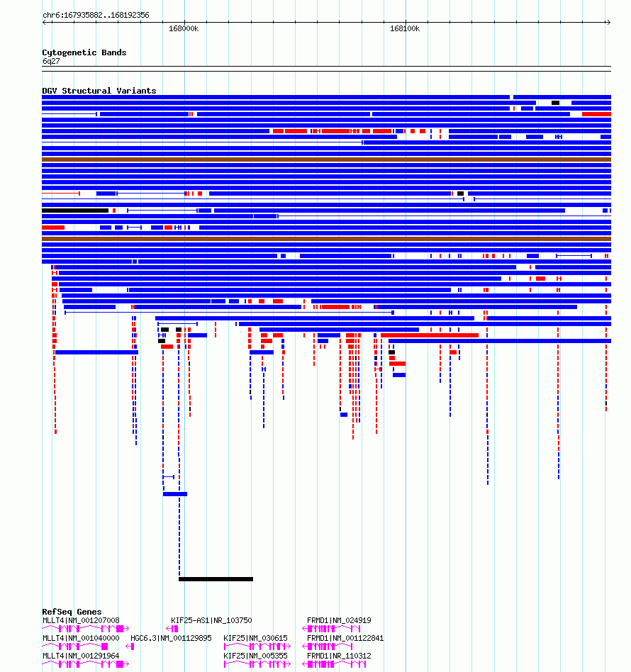Image resolution: width=631 pixels, height=672 pixels.
Task: Click the KIF25 NM_005355 transcript glyph
Action: (x=257, y=664)
